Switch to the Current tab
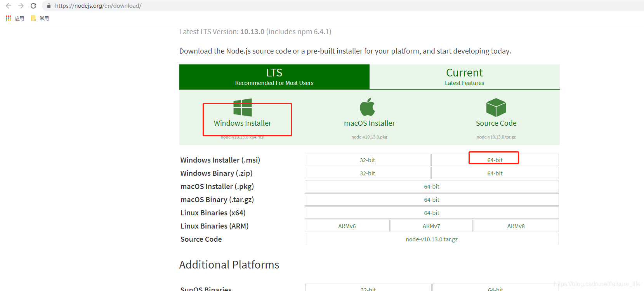This screenshot has width=644, height=291. [465, 77]
